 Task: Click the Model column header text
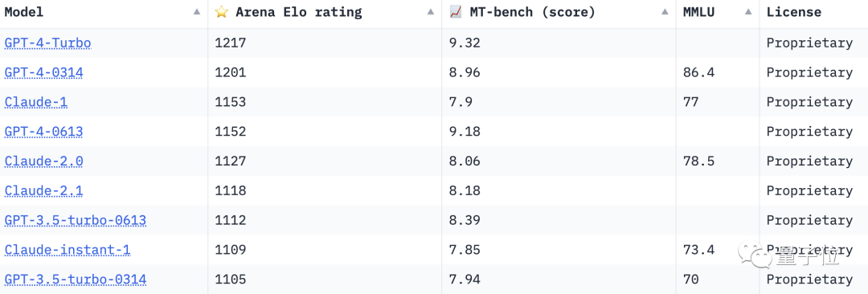(24, 12)
